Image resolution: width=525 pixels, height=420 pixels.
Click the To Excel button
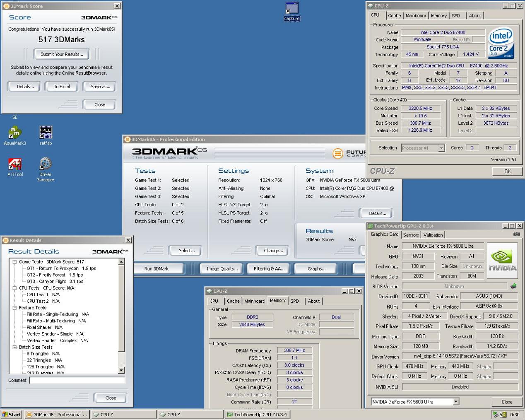pyautogui.click(x=62, y=87)
